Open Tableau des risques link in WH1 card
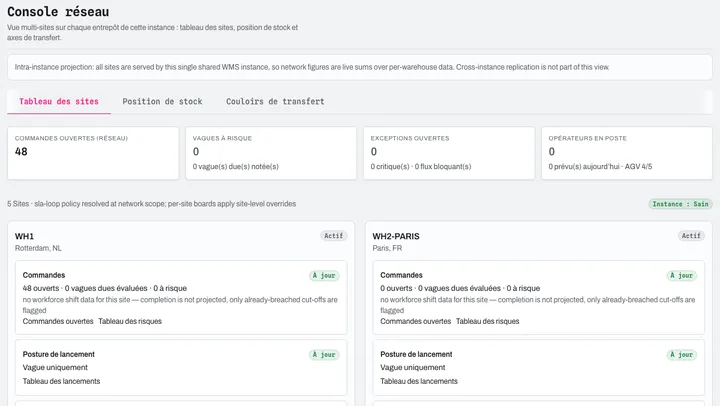This screenshot has width=720, height=406. (130, 321)
